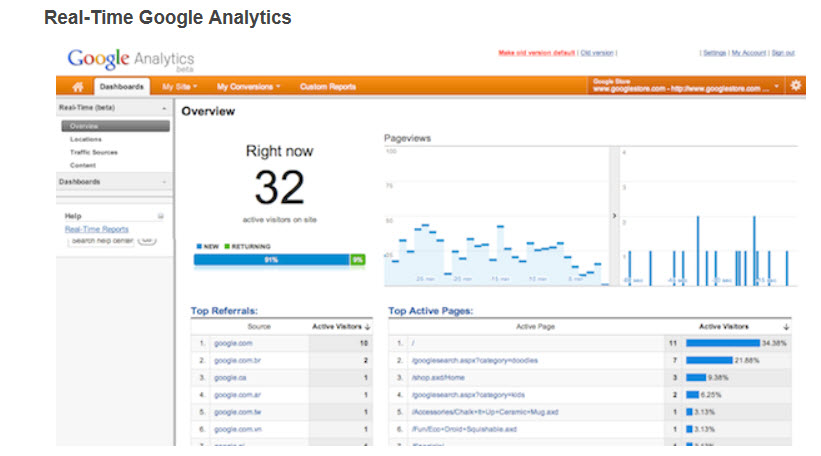
Task: Open the google.com.tw referral source
Action: (237, 413)
